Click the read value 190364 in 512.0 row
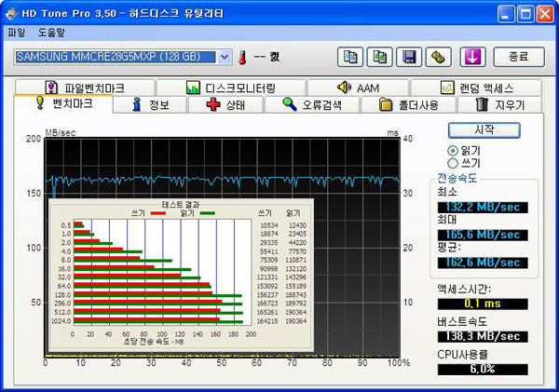559x392 pixels. pos(295,313)
